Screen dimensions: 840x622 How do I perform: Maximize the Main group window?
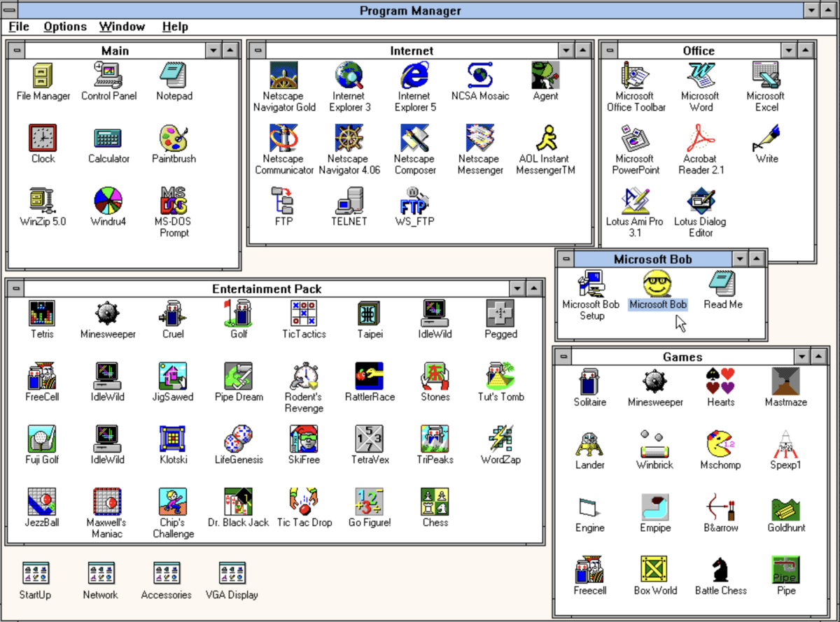(231, 50)
